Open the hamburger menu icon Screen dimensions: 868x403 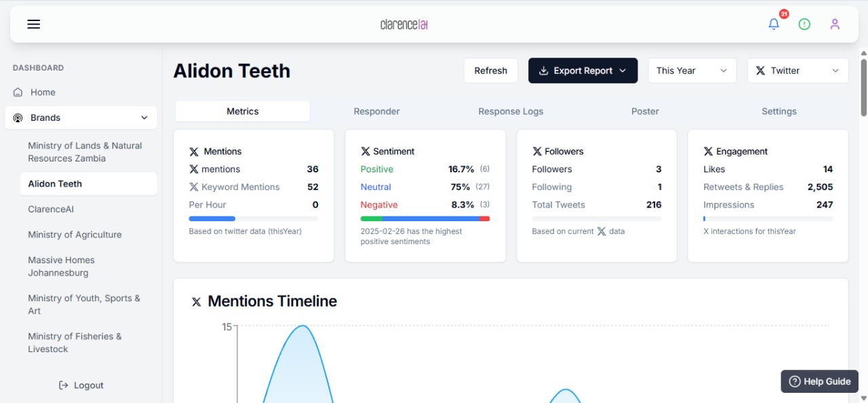pos(34,24)
